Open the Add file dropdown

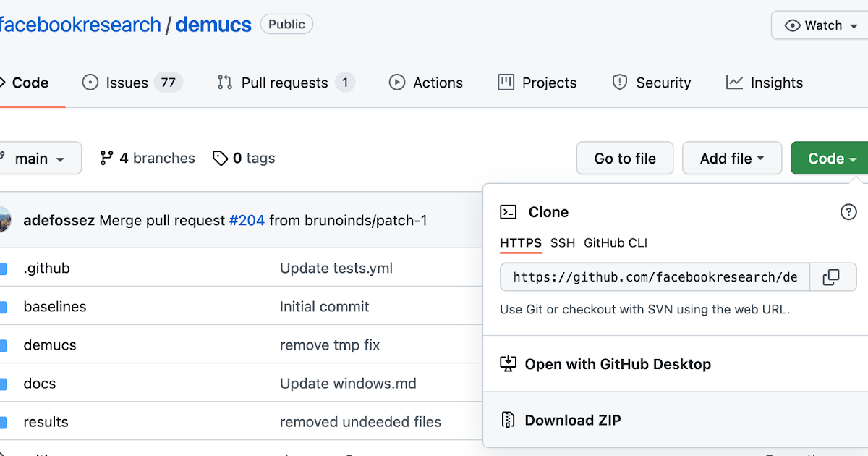point(732,159)
